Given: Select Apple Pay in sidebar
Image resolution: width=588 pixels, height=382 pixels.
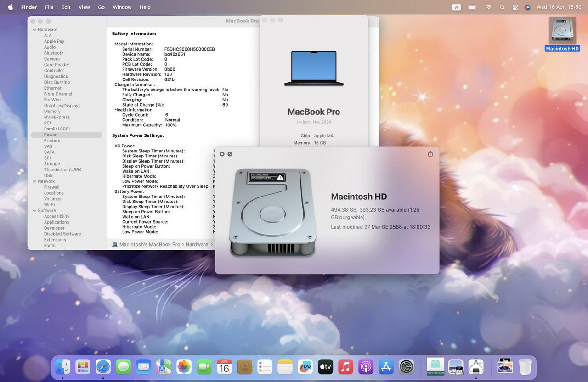Looking at the screenshot, I should tap(54, 41).
